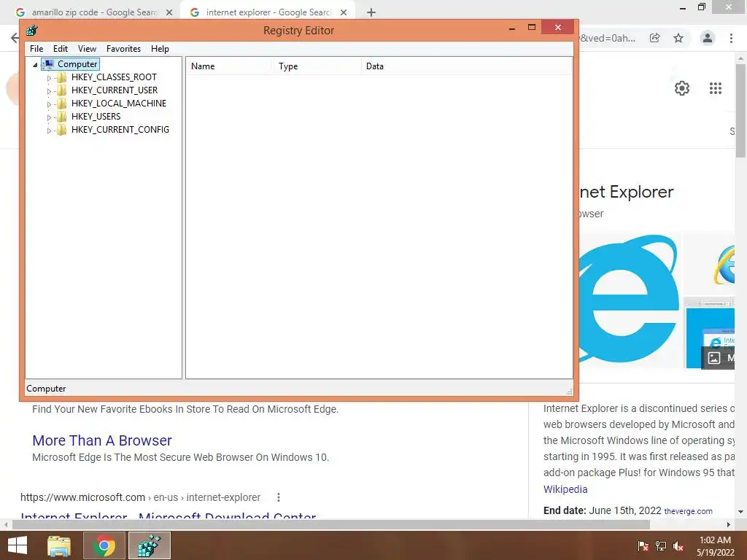The height and width of the screenshot is (560, 747).
Task: Click the network tray icon
Action: click(x=661, y=546)
